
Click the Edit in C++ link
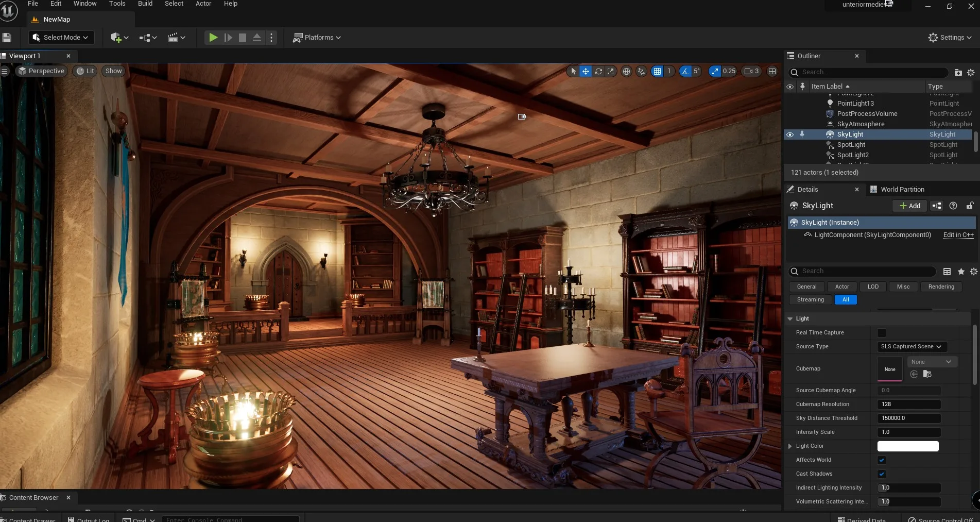coord(958,235)
